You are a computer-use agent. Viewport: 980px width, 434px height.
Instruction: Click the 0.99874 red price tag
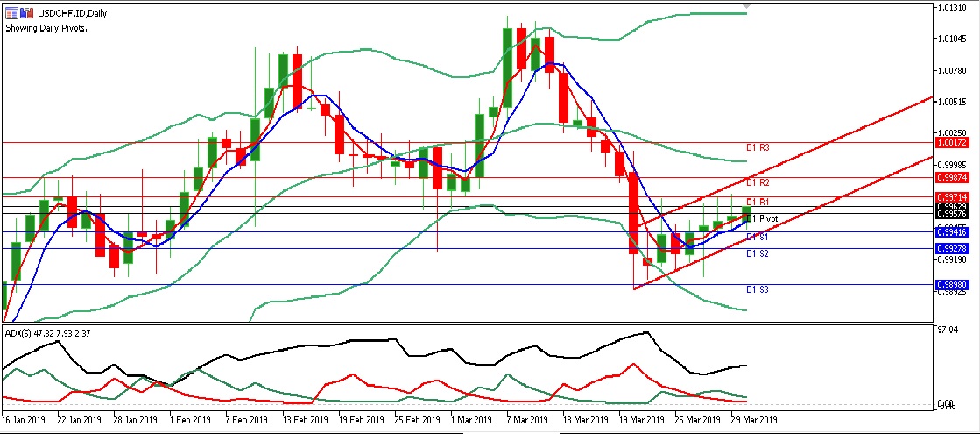tap(952, 178)
